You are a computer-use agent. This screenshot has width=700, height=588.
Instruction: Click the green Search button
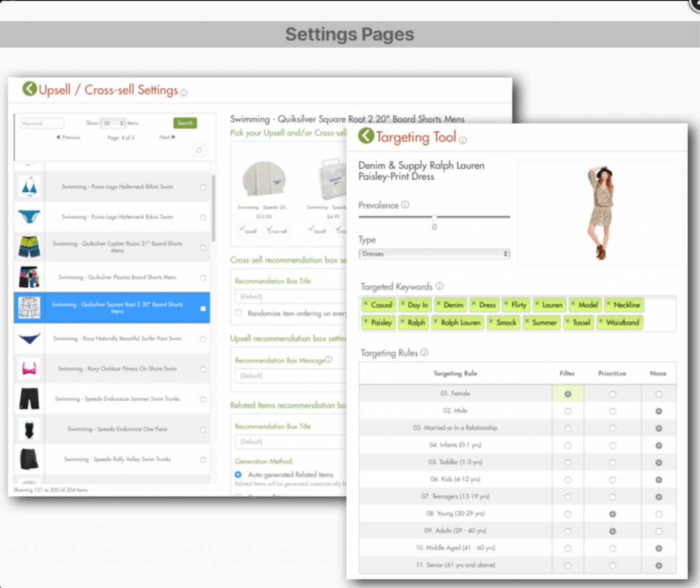(x=185, y=123)
